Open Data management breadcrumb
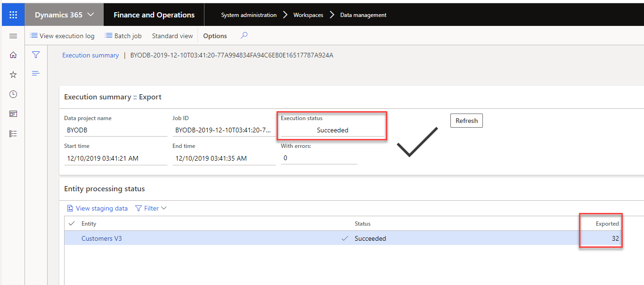The image size is (644, 285). coord(363,15)
